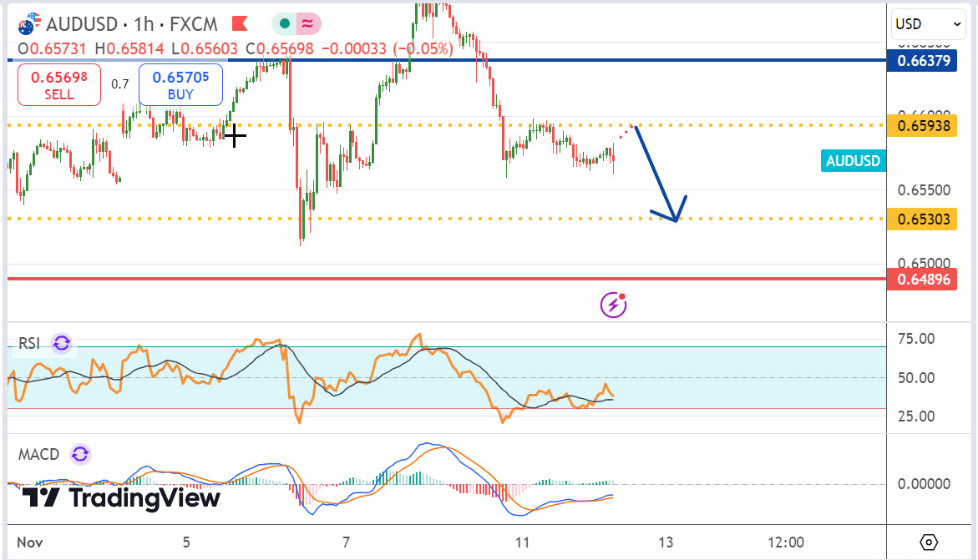978x560 pixels.
Task: Click the red flag icon beside FXCM
Action: pos(240,23)
